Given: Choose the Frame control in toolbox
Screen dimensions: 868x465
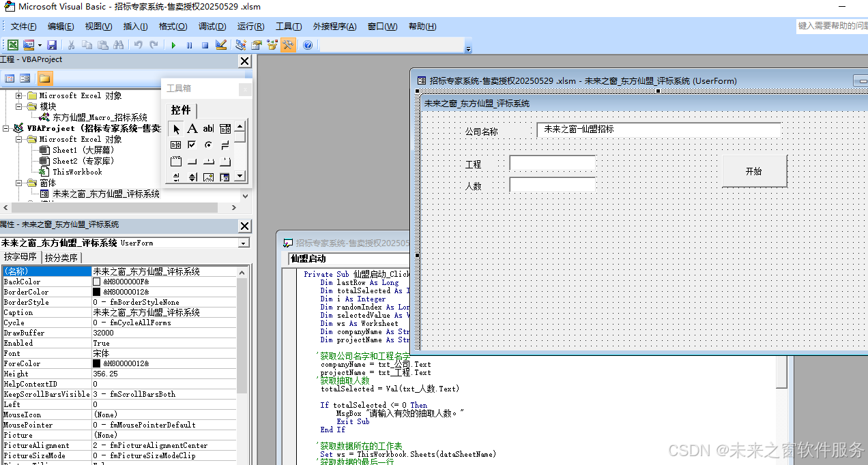Looking at the screenshot, I should (x=176, y=161).
